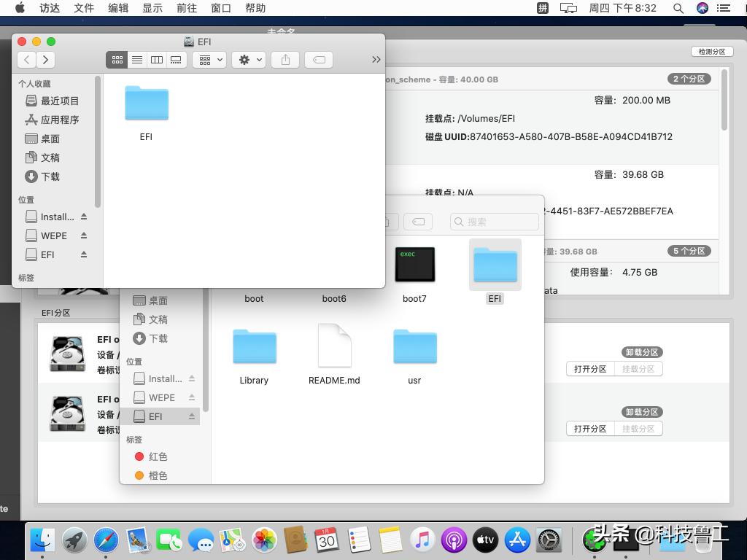747x560 pixels.
Task: Open the 文件 menu in menu bar
Action: click(x=83, y=8)
